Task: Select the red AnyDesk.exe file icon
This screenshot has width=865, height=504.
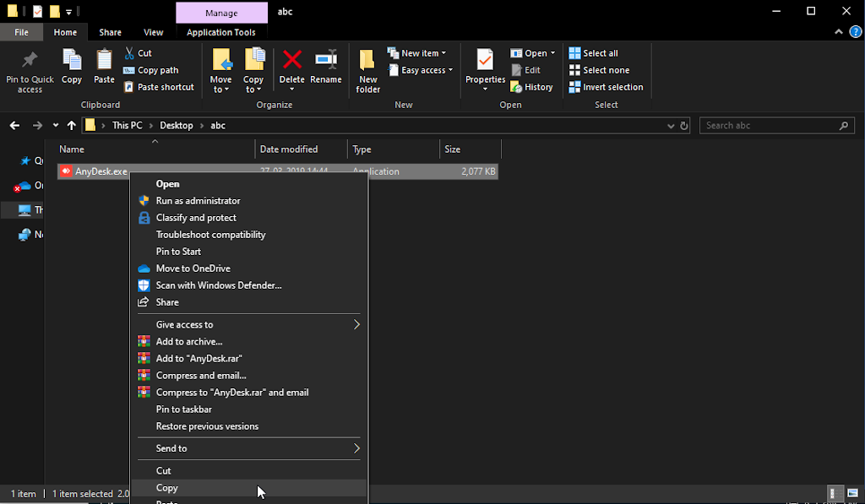Action: click(67, 171)
